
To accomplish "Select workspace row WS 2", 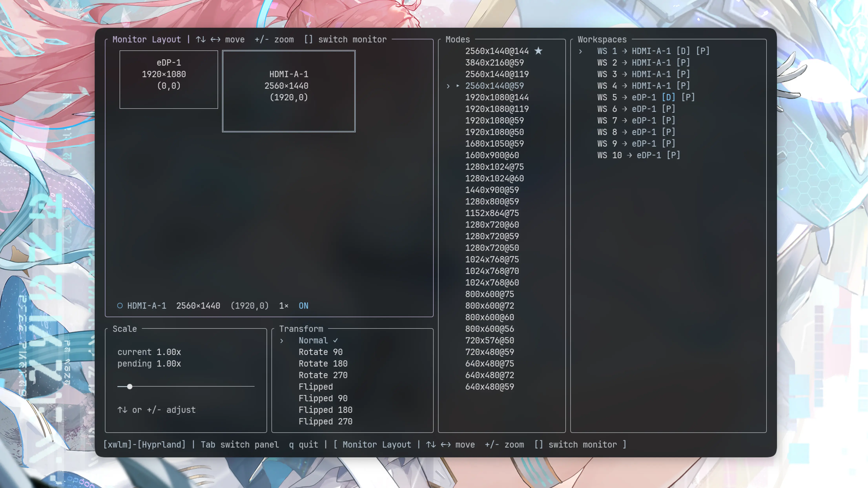I will coord(644,63).
